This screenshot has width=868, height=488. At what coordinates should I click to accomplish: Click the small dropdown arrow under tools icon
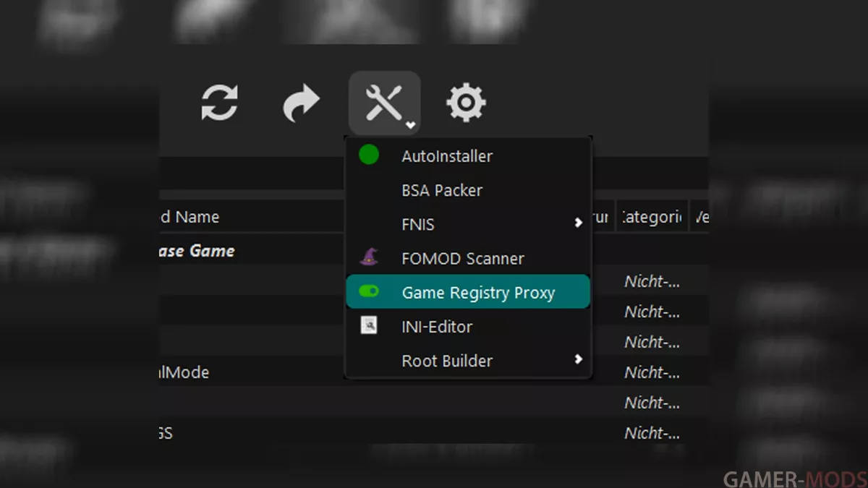click(411, 126)
